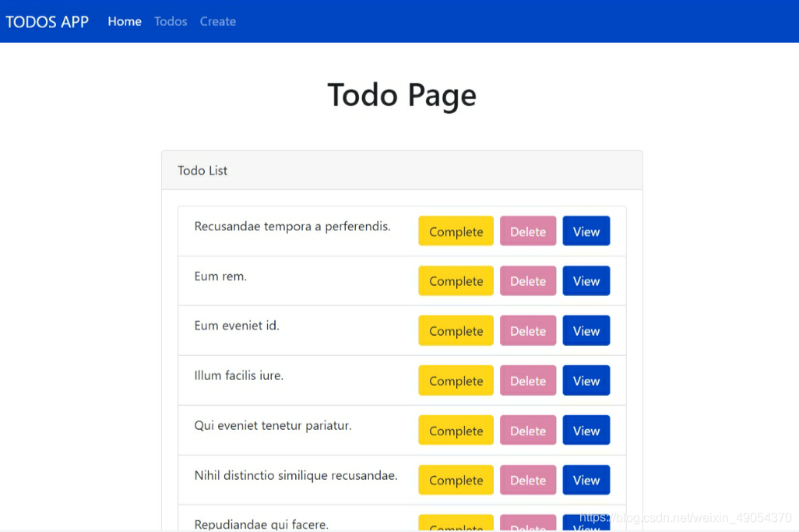Open the TODOS APP brand link
This screenshot has width=799, height=532.
(x=47, y=22)
